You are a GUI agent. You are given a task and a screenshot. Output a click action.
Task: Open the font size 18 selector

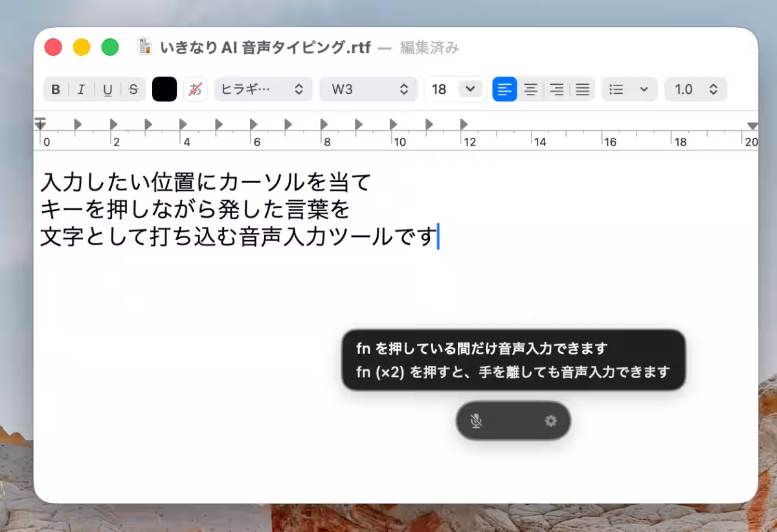[x=454, y=89]
